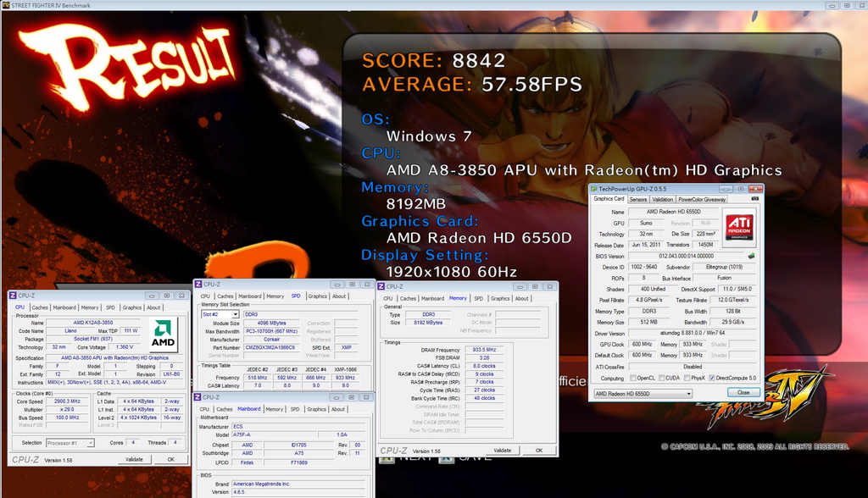Click the GPU-Z screenshot camera icon

[x=754, y=199]
